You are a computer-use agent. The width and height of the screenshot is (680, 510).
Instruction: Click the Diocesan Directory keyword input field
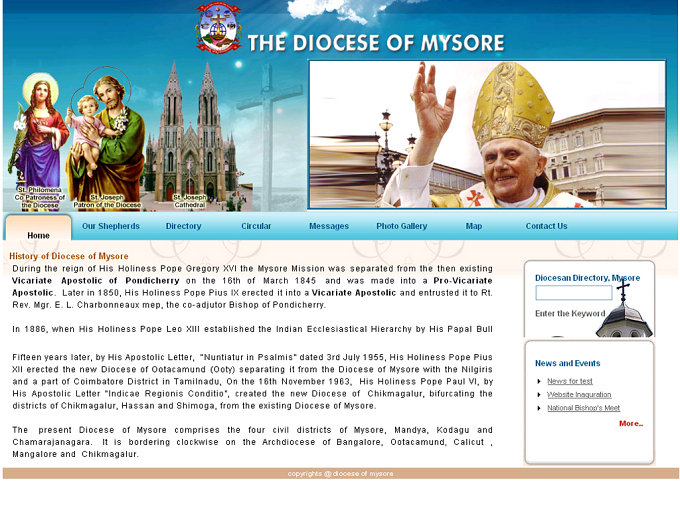(x=574, y=293)
